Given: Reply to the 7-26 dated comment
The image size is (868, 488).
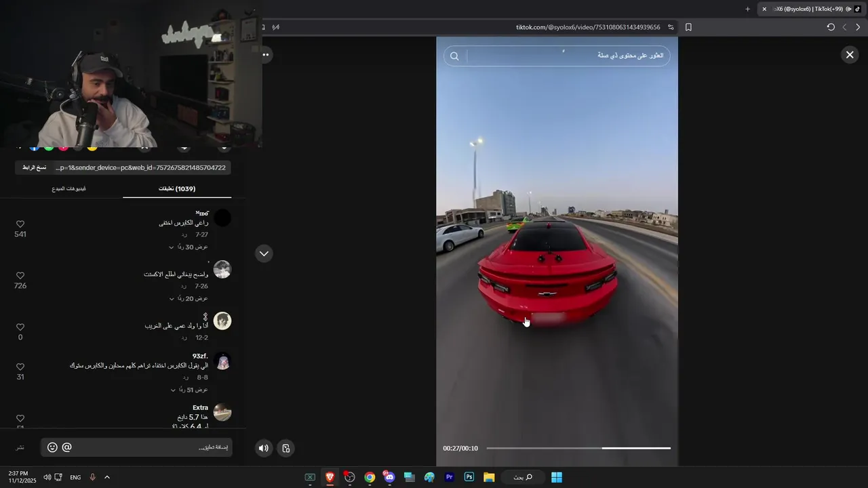Looking at the screenshot, I should click(x=184, y=286).
